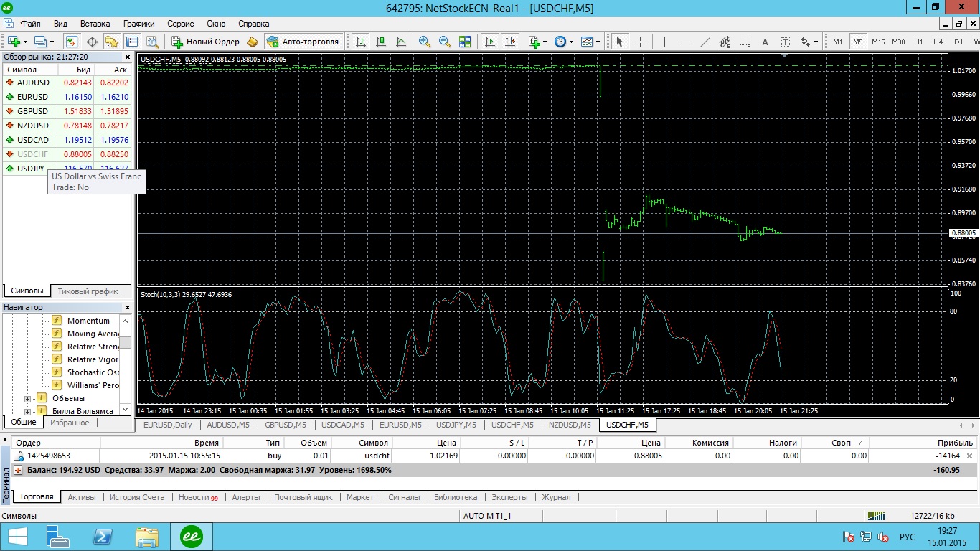The width and height of the screenshot is (980, 551).
Task: Switch timeframe to H1
Action: [x=918, y=42]
